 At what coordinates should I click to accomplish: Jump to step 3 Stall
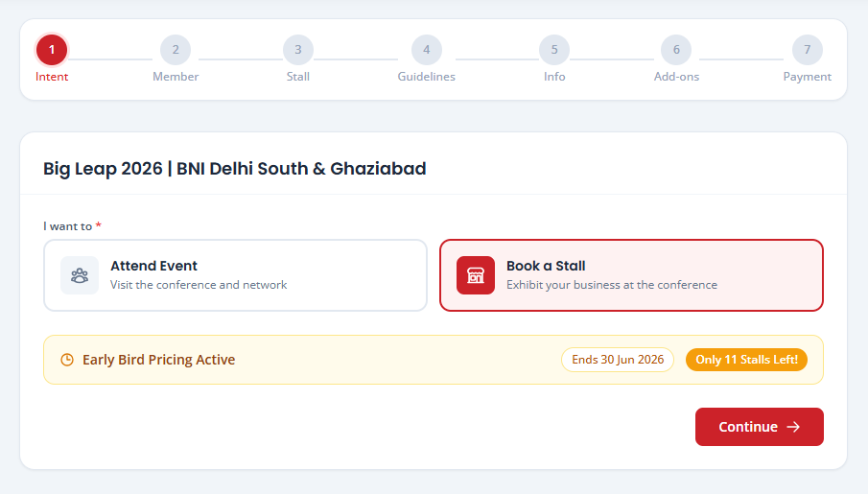tap(298, 50)
